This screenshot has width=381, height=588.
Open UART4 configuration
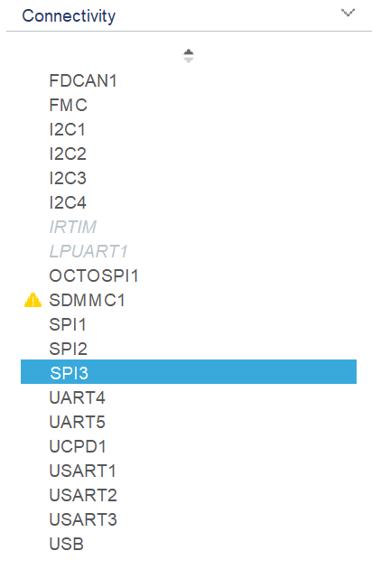point(77,397)
